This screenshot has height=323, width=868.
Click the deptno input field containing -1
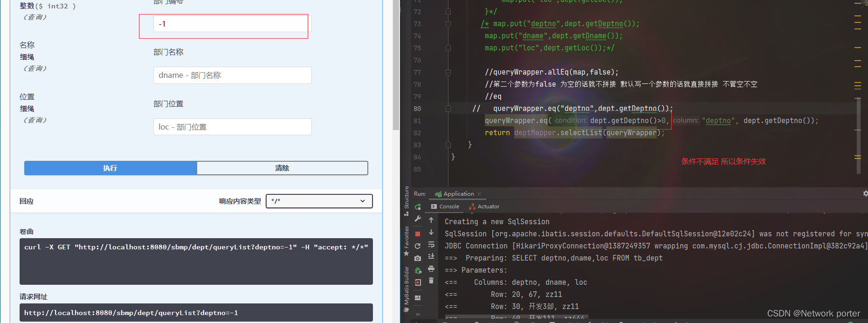click(x=232, y=24)
